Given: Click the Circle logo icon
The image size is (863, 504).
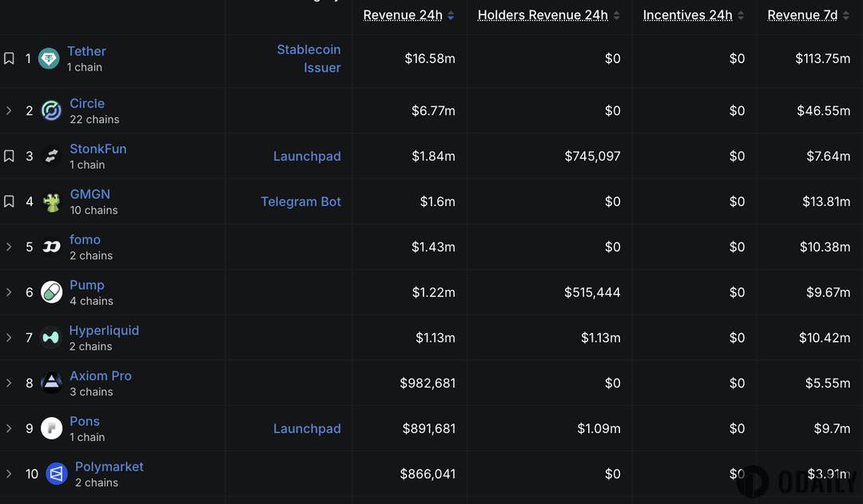Looking at the screenshot, I should [x=52, y=110].
